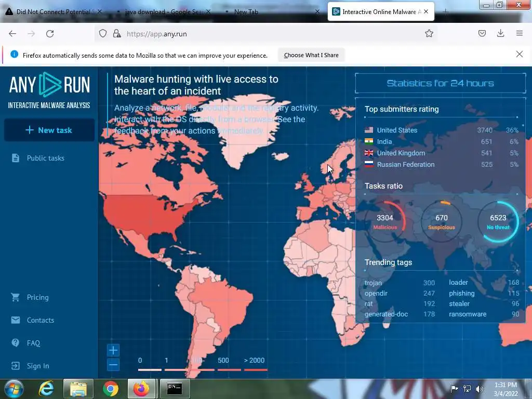The width and height of the screenshot is (532, 399).
Task: Click Choose What I Share button
Action: coord(311,55)
